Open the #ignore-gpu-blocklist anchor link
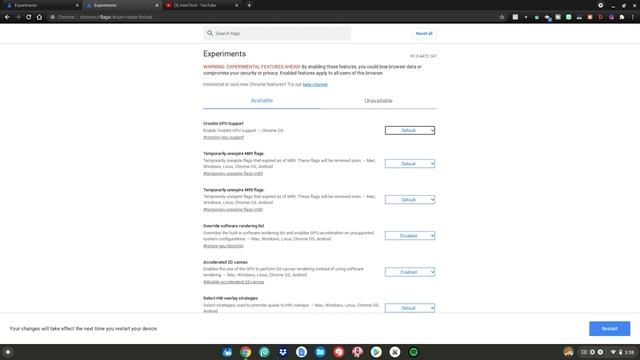Viewport: 640px width, 360px height. click(x=223, y=246)
